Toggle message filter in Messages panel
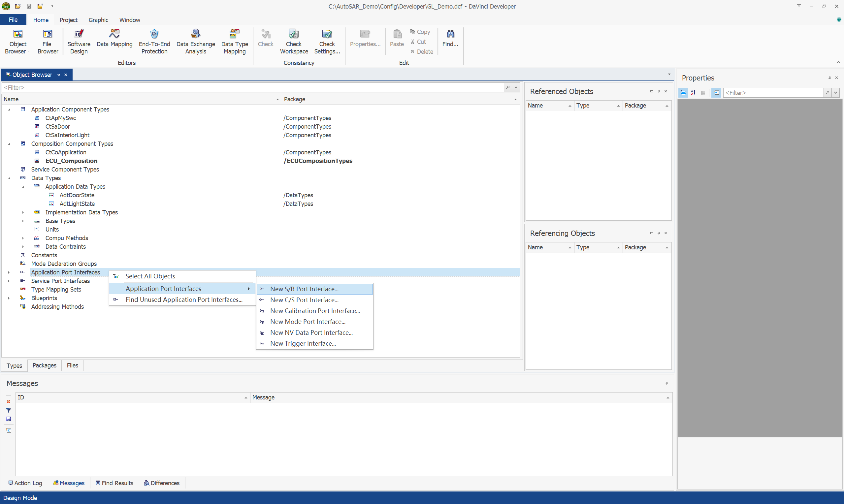Screen dimensions: 844x504 coord(9,410)
